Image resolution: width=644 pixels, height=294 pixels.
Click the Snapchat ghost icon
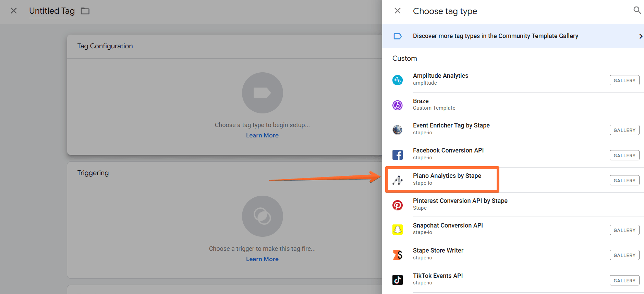[398, 230]
